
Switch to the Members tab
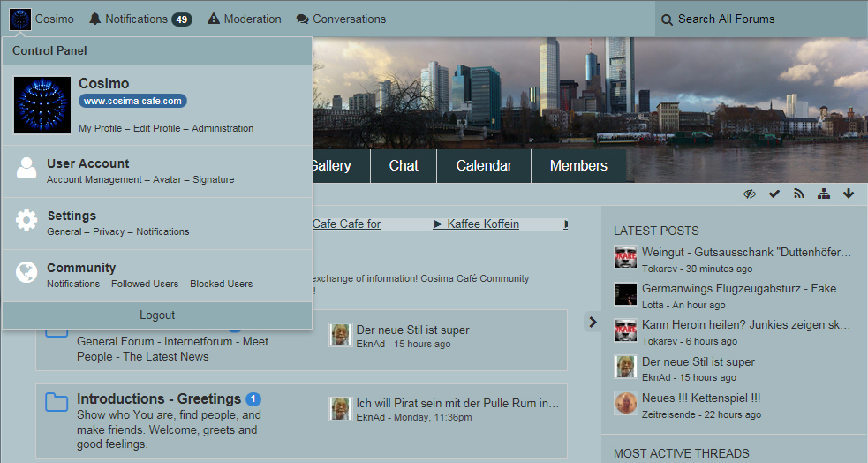tap(578, 166)
